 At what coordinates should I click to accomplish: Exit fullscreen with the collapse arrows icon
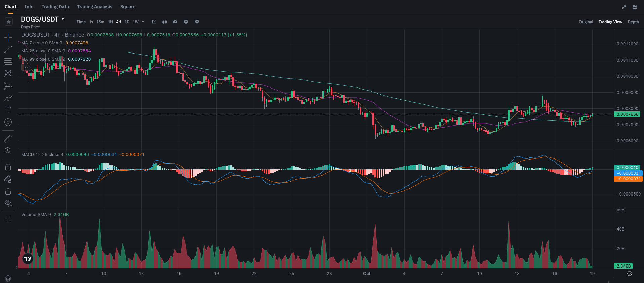(x=624, y=7)
